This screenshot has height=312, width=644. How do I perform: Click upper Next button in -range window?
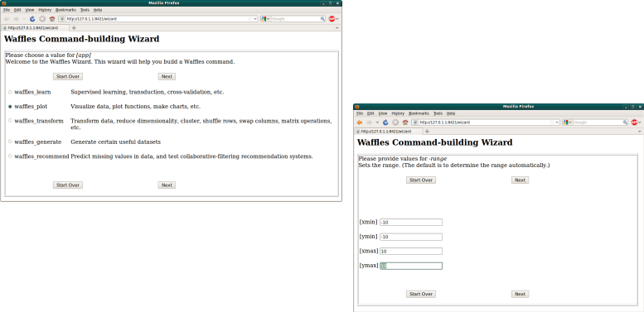tap(520, 180)
